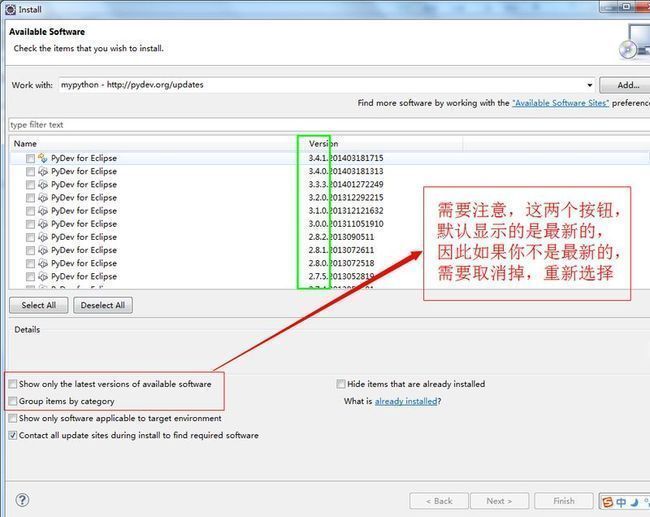Image resolution: width=650 pixels, height=517 pixels.
Task: Select version text 2.8.2.2013090511
Action: (x=341, y=237)
